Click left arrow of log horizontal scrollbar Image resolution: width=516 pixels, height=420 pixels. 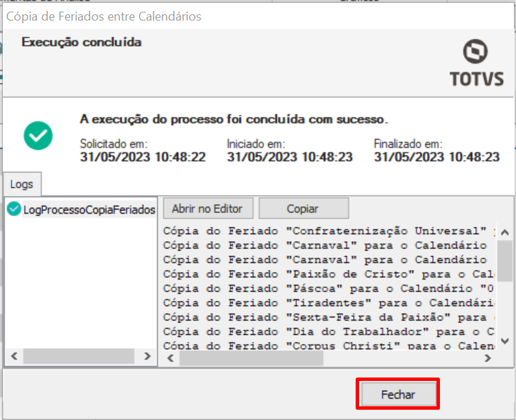[169, 357]
